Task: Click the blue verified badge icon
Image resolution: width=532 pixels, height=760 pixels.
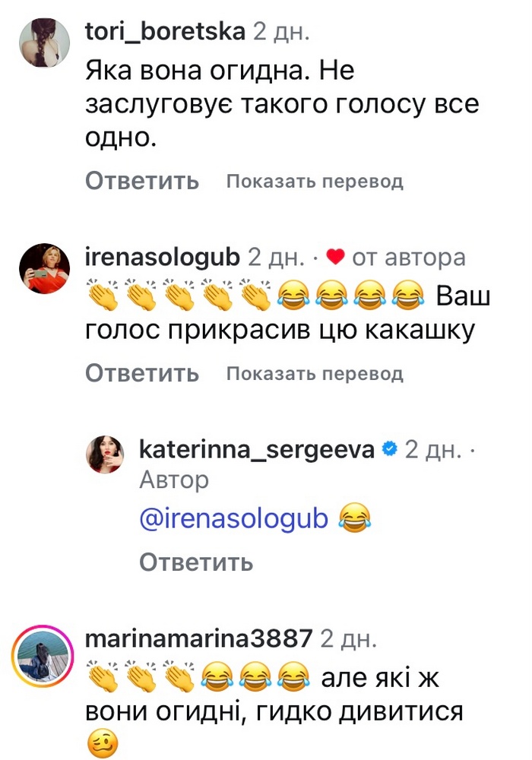Action: pos(390,450)
